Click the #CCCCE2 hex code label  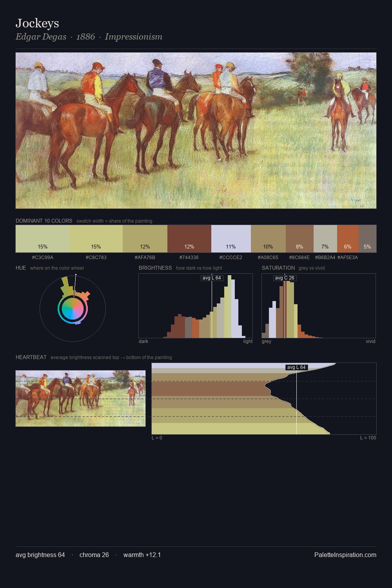231,258
